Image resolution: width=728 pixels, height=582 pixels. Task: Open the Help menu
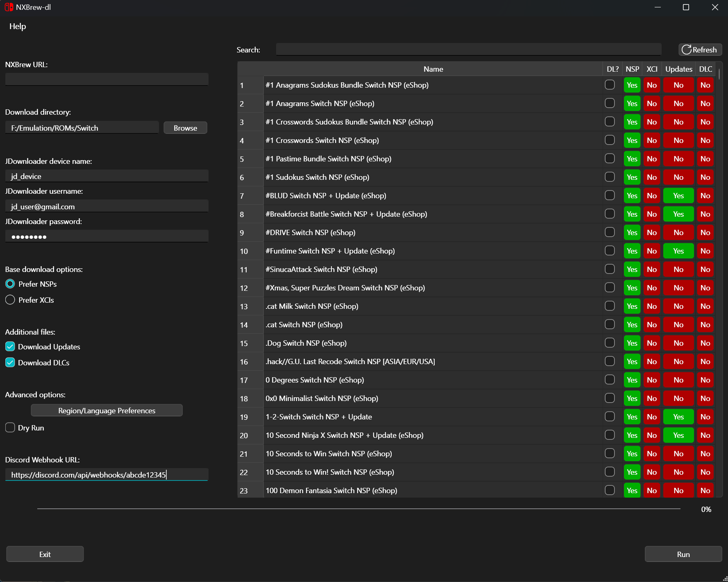pos(18,26)
